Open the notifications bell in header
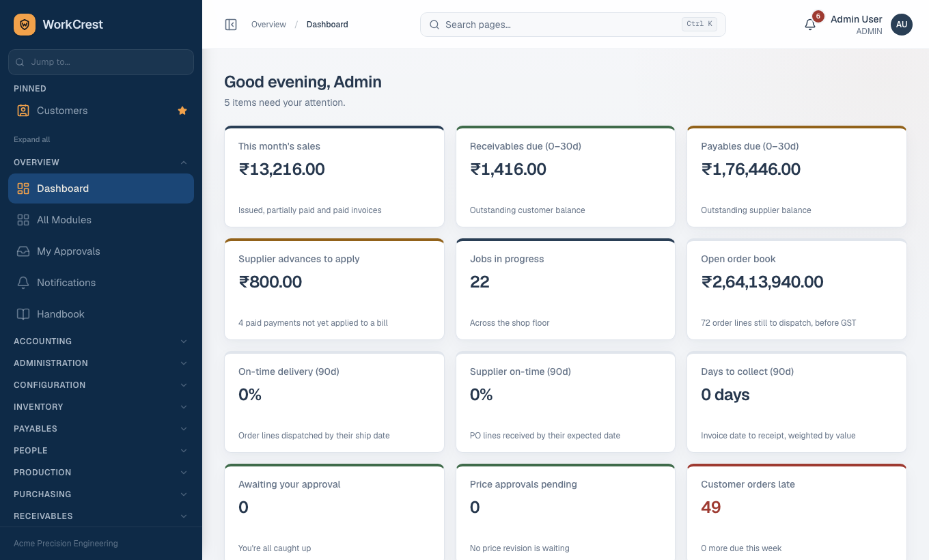929x560 pixels. click(810, 25)
